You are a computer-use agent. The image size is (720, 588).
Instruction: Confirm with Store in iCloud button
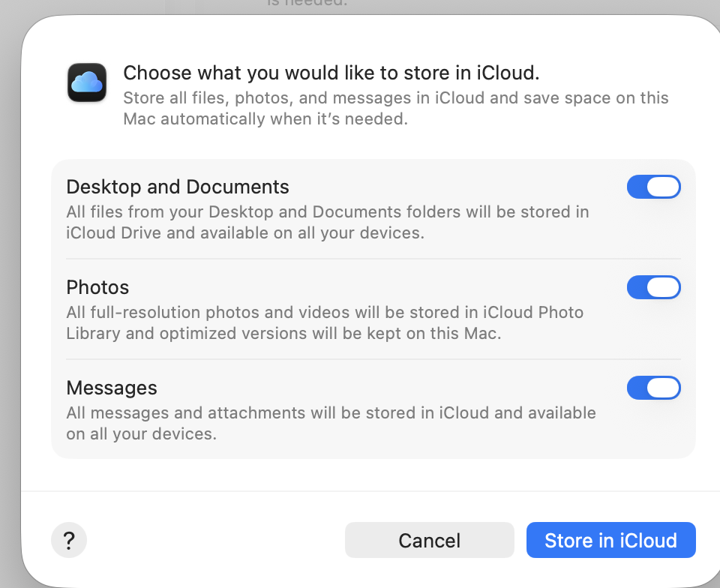(610, 540)
